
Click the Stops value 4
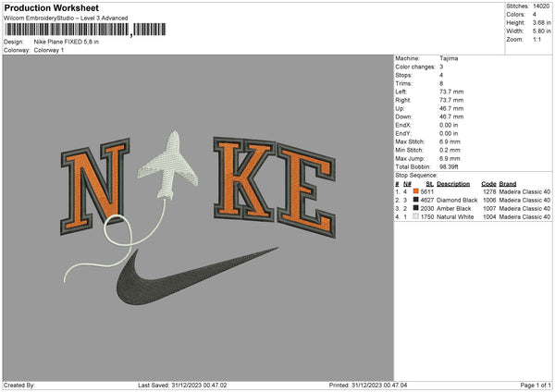point(441,75)
